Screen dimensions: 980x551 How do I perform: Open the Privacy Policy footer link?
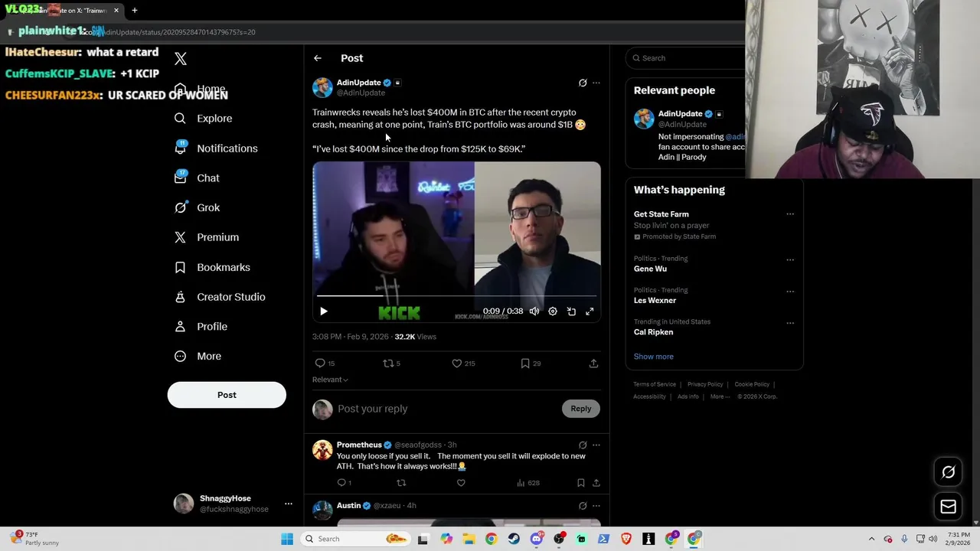(x=705, y=384)
